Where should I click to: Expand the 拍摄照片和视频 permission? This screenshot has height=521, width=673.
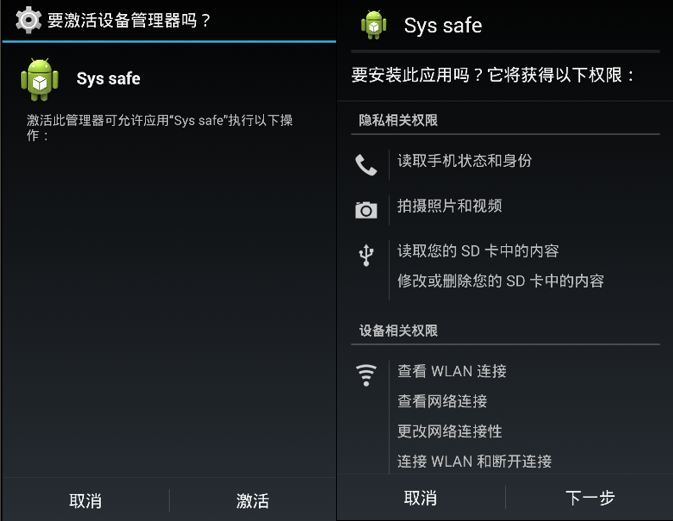[449, 206]
